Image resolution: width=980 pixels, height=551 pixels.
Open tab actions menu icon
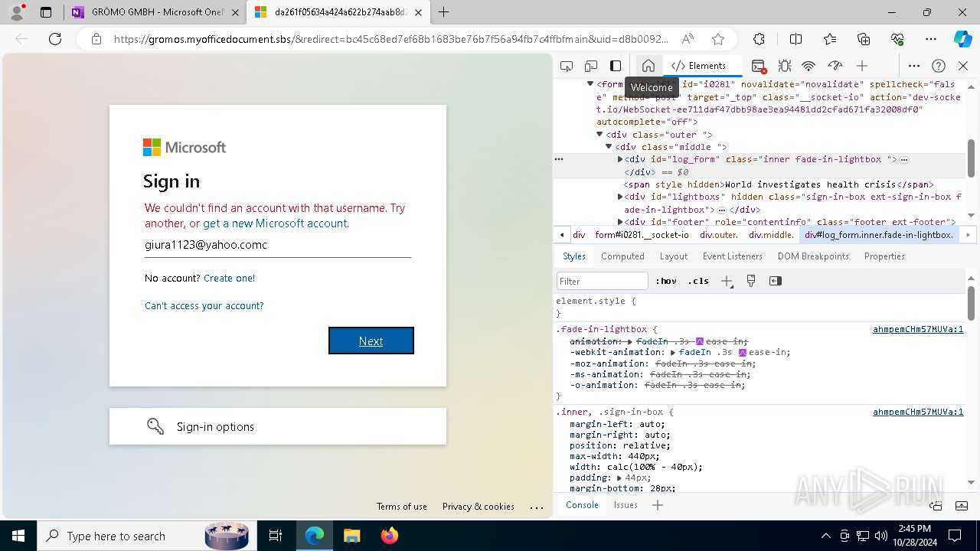pyautogui.click(x=46, y=12)
